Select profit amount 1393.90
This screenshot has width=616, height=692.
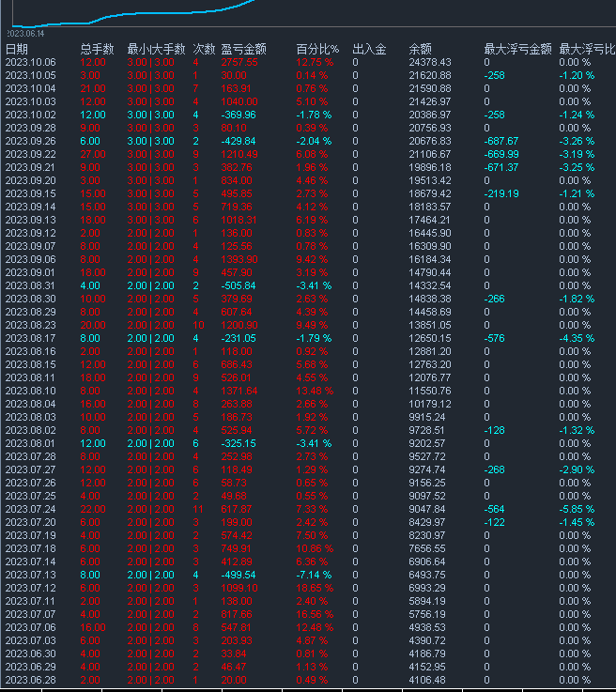[x=239, y=259]
